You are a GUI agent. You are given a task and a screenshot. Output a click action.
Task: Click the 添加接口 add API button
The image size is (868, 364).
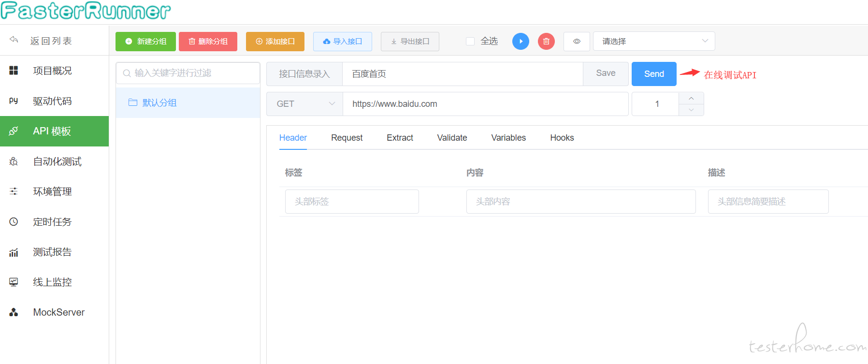pyautogui.click(x=275, y=41)
